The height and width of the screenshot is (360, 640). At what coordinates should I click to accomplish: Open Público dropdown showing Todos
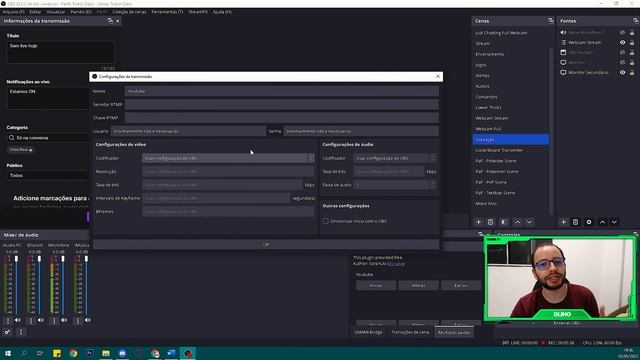click(48, 176)
